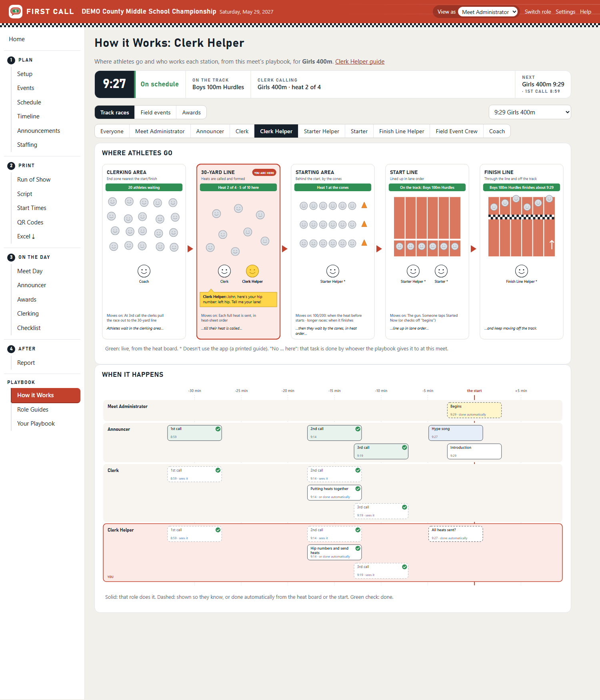Click the green check on Announcer 1st call
Image resolution: width=600 pixels, height=700 pixels.
218,429
